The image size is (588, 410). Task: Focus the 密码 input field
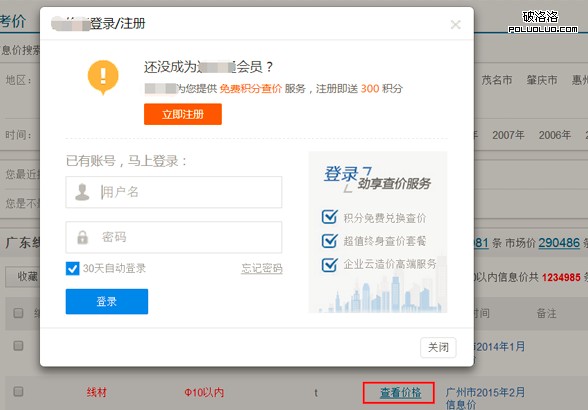(174, 237)
